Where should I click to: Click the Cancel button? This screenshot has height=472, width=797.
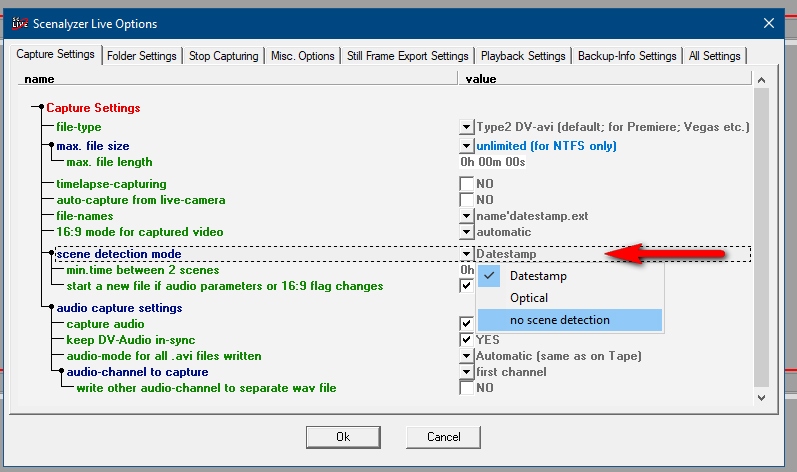(443, 437)
